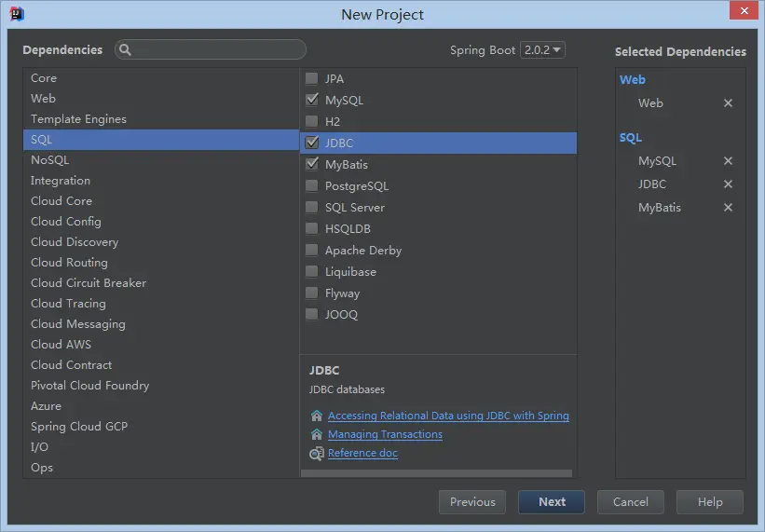Uncheck the MySQL dependency
Image resolution: width=765 pixels, height=532 pixels.
pyautogui.click(x=311, y=100)
